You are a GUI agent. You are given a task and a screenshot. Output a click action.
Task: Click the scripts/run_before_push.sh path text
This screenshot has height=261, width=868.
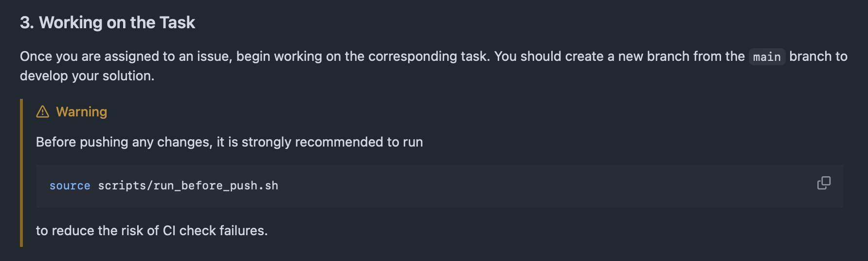point(188,186)
